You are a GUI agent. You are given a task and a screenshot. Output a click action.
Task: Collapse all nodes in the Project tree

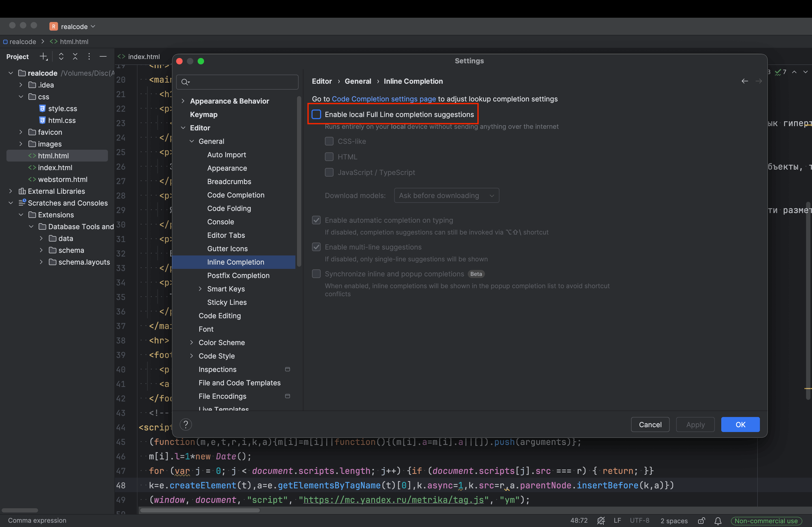(75, 57)
